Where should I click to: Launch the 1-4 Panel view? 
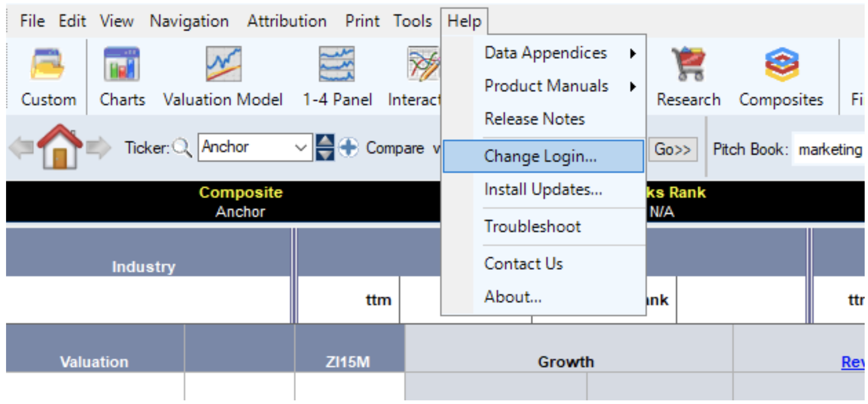coord(337,64)
